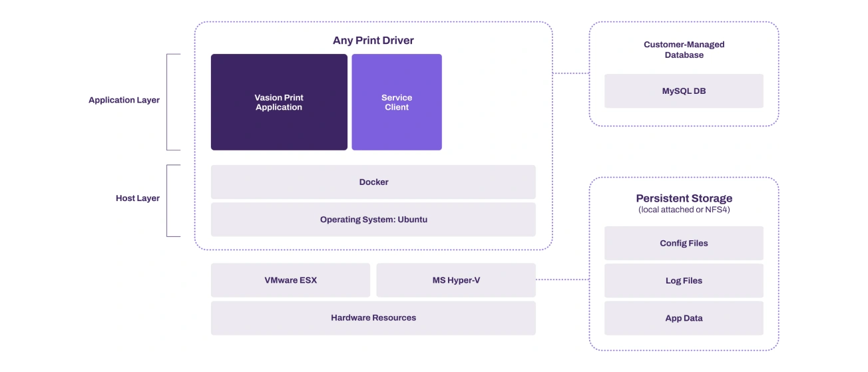Click the Docker bar
This screenshot has width=868, height=372.
(x=373, y=182)
